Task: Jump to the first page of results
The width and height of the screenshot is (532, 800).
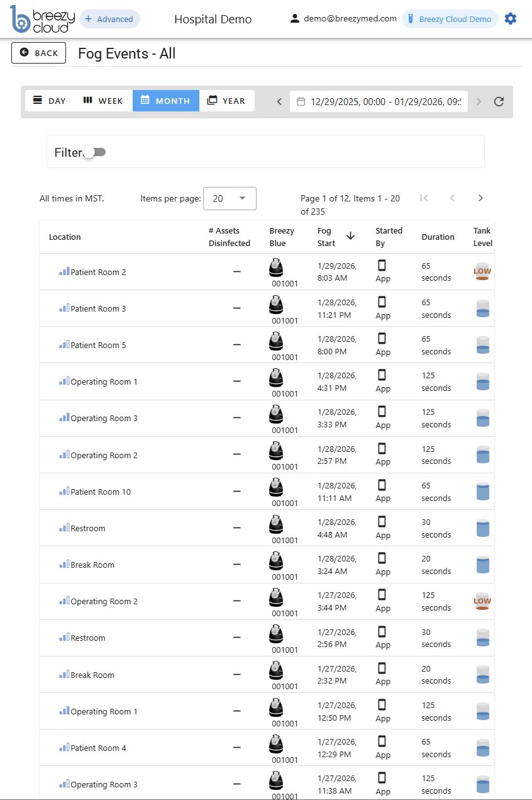Action: 424,198
